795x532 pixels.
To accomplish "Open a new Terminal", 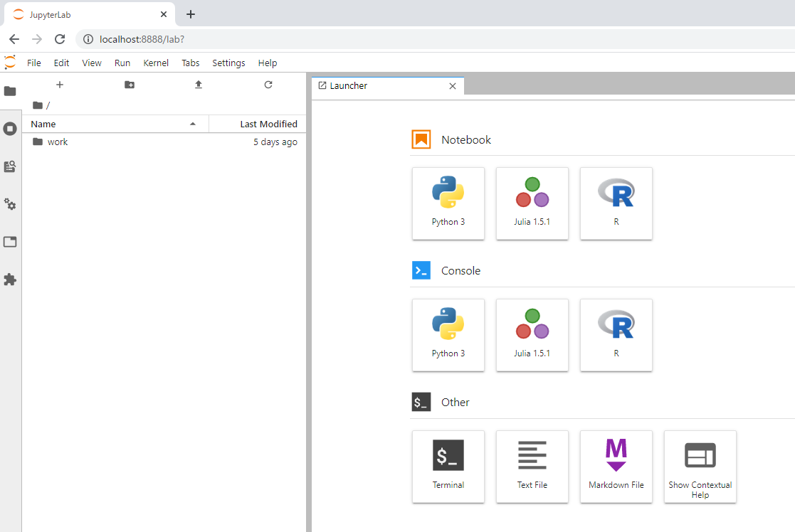I will (448, 467).
